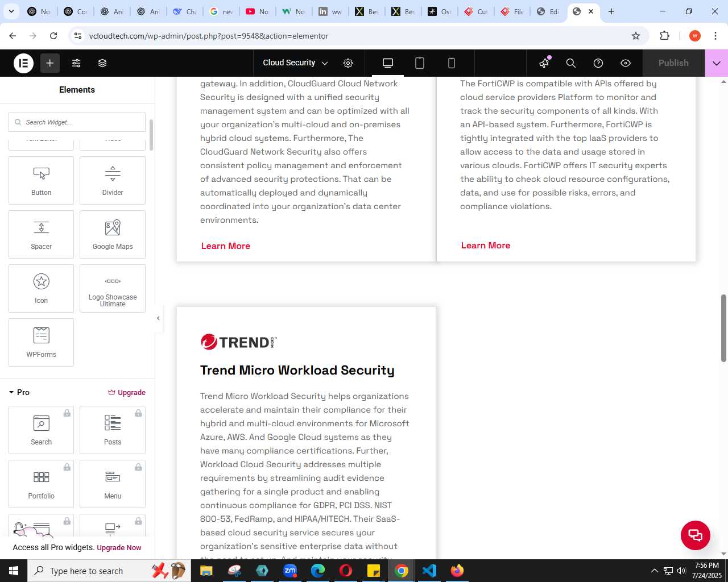The width and height of the screenshot is (728, 582).
Task: View site information icon in address bar
Action: [78, 36]
